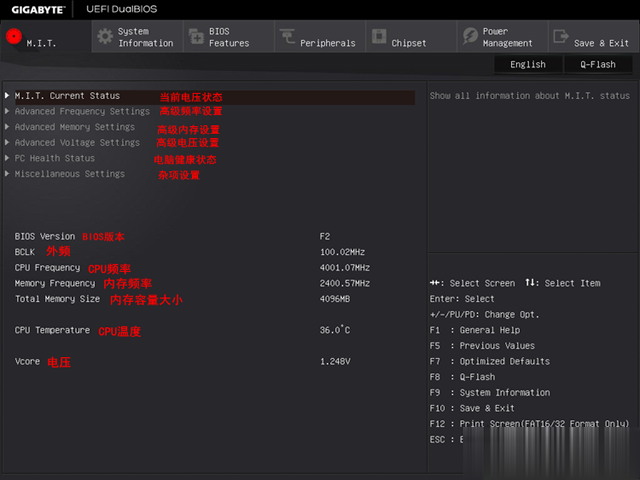Click the F8 Q-Flash hint

462,377
